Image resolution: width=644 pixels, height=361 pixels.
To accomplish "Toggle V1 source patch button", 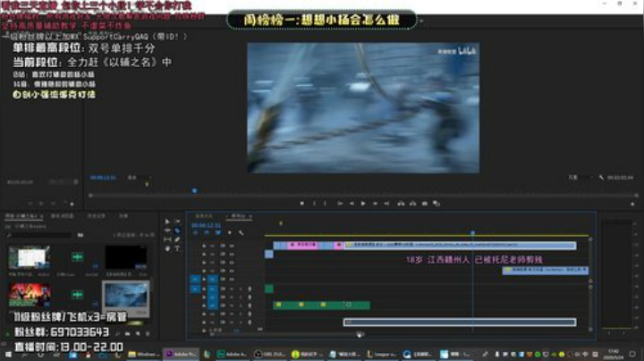I will tap(196, 279).
